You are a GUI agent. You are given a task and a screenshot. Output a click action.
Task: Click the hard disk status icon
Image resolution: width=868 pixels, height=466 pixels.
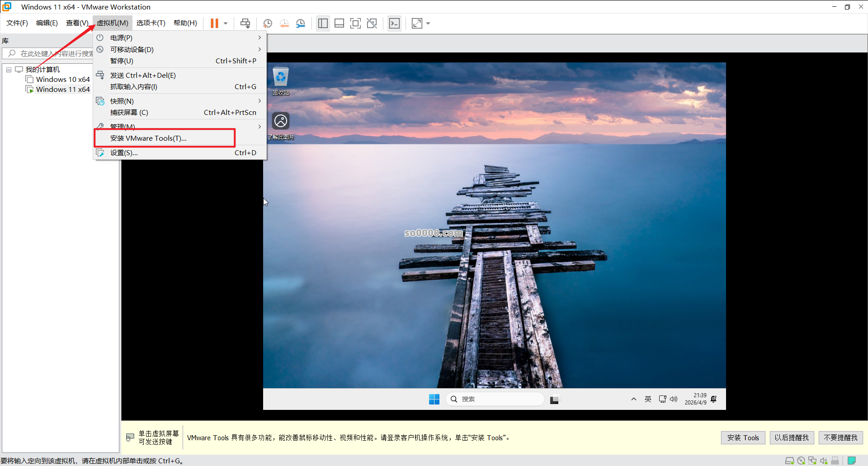click(790, 460)
